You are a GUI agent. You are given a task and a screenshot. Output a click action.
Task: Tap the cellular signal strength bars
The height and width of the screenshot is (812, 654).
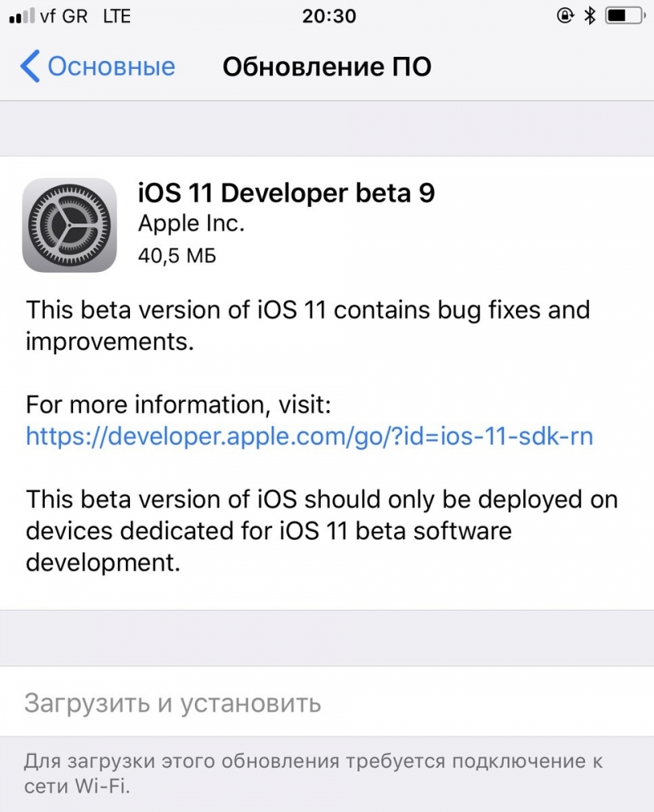(22, 16)
